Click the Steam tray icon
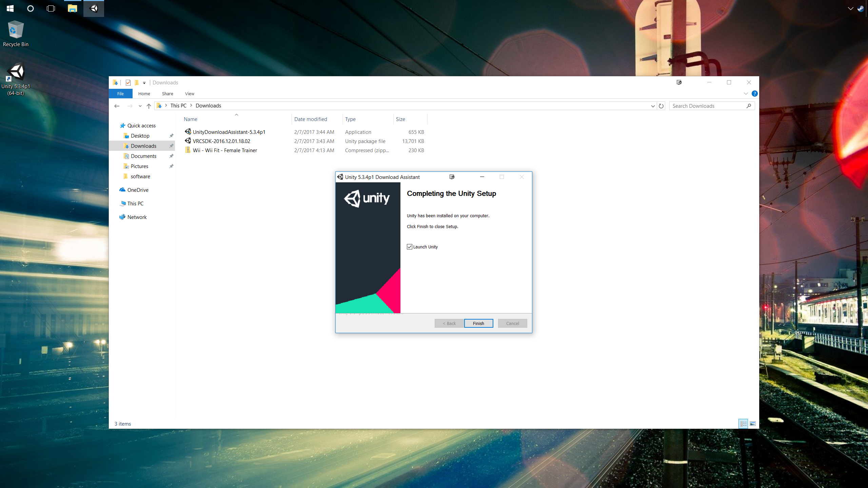 coord(861,8)
